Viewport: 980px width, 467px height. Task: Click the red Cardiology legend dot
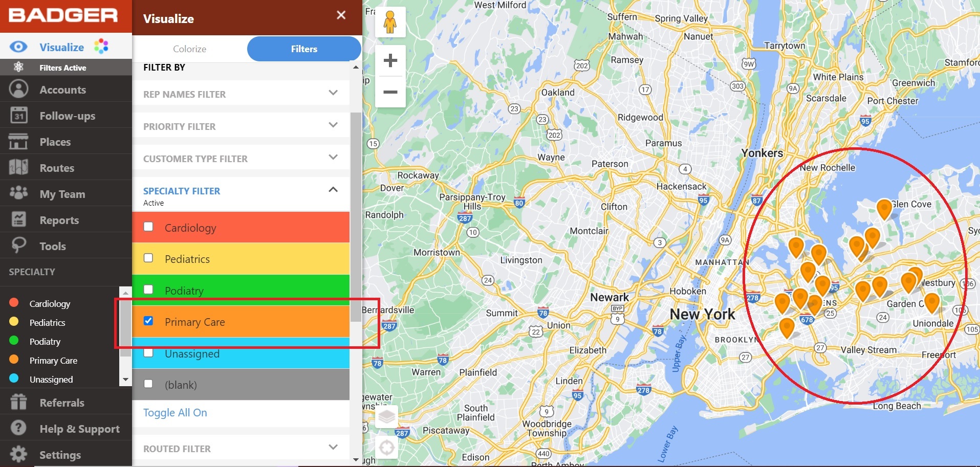(14, 303)
